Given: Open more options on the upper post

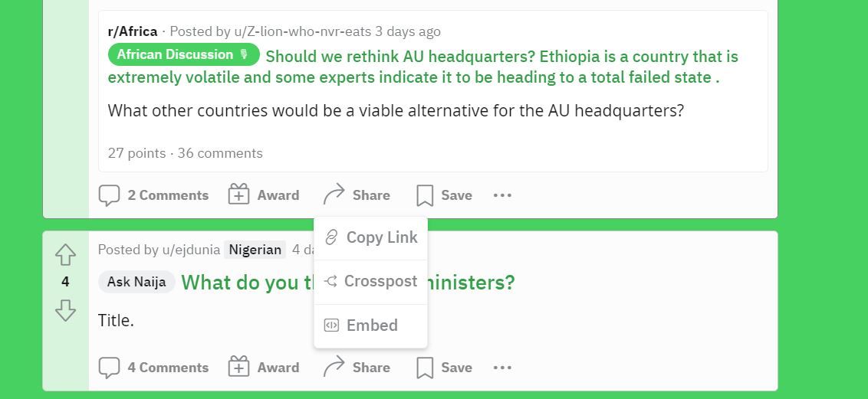Looking at the screenshot, I should click(x=502, y=195).
